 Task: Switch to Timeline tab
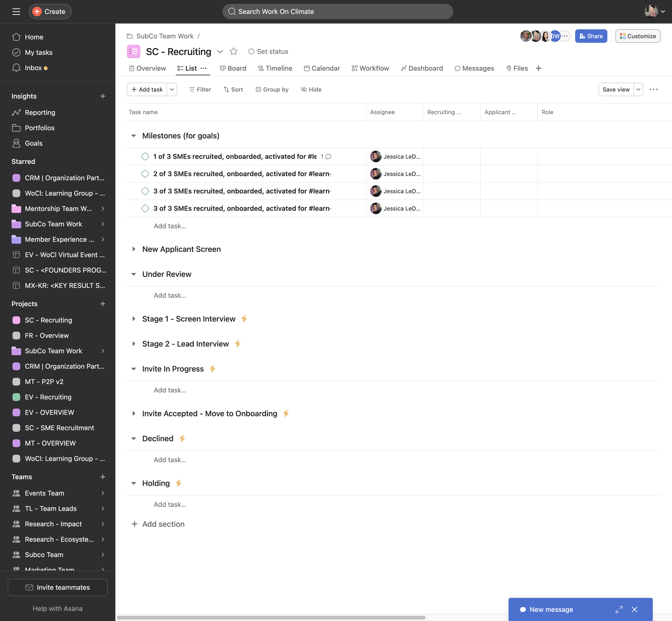tap(275, 68)
